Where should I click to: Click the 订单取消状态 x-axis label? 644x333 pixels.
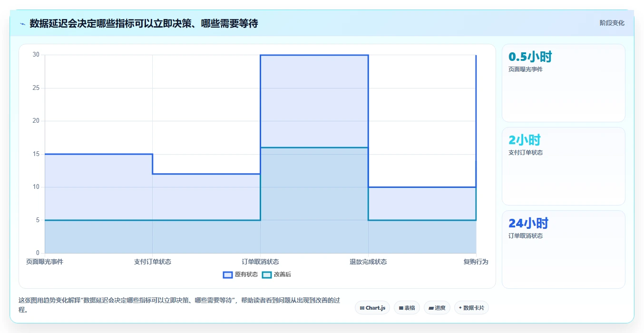pos(260,262)
